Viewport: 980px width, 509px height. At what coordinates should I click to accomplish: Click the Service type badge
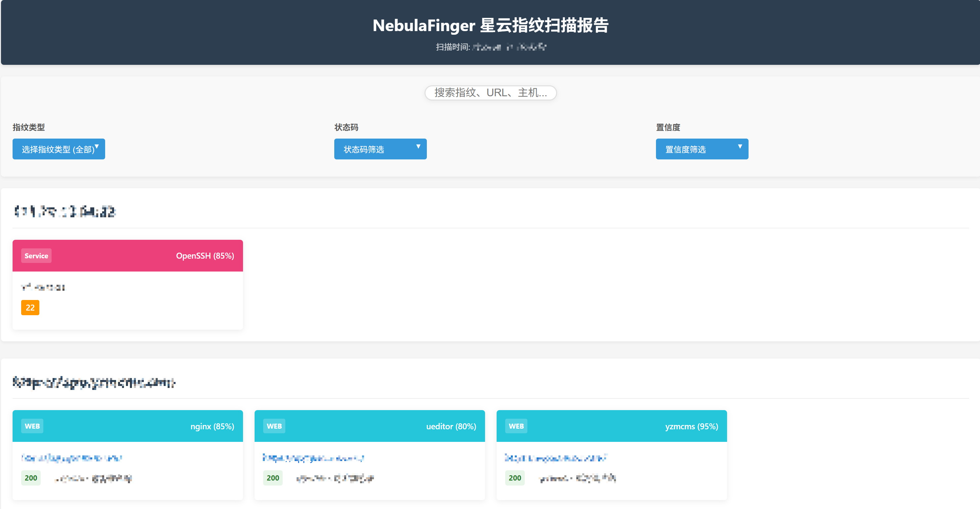point(36,256)
